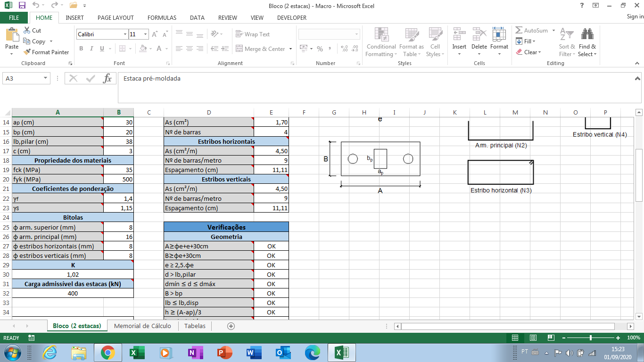
Task: Click the Insert Function fx icon
Action: (107, 79)
